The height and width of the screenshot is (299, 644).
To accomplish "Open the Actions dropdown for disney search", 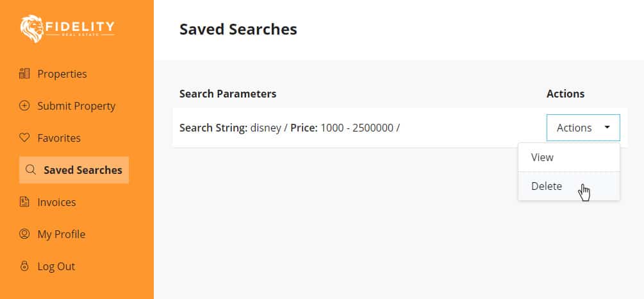I will click(x=583, y=128).
